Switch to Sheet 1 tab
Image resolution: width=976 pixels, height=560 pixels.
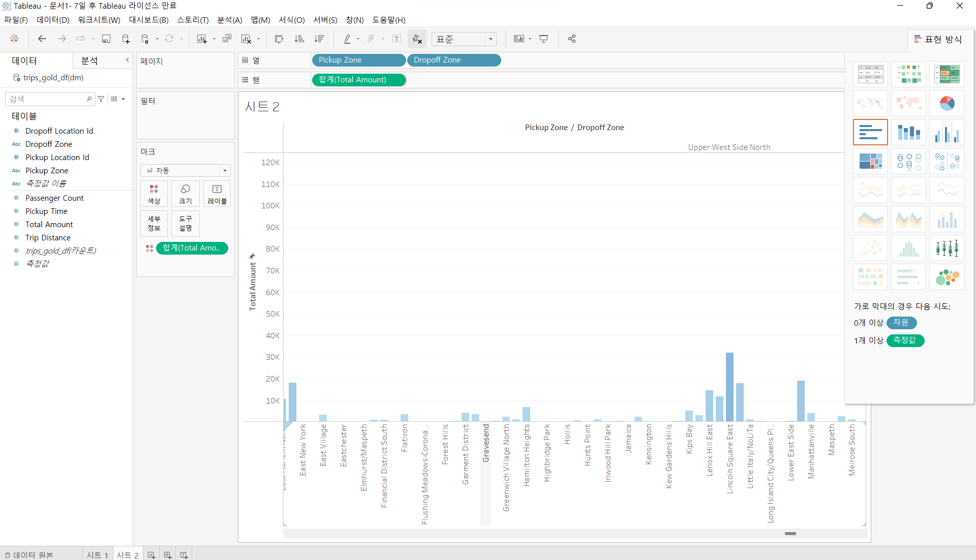coord(97,555)
